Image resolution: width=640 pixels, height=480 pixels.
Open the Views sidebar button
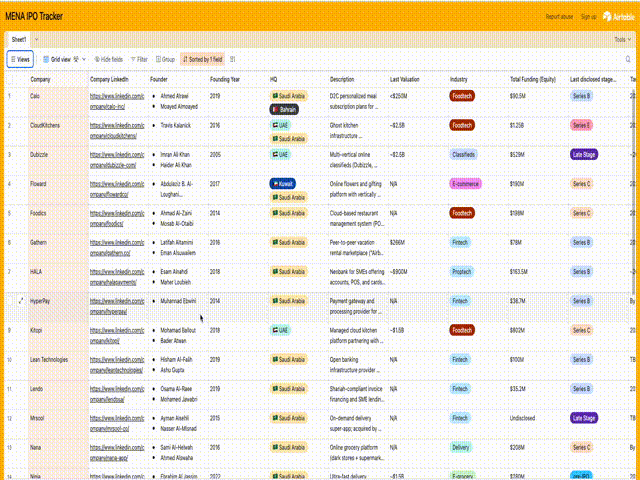point(20,59)
